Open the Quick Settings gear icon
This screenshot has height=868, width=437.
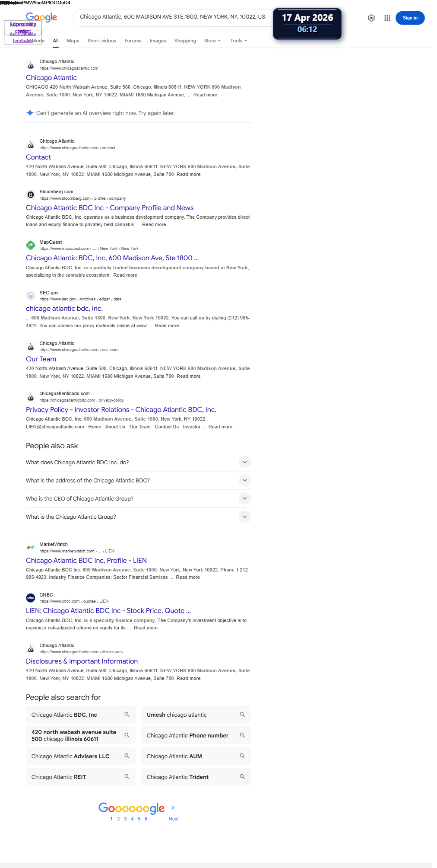pyautogui.click(x=371, y=18)
